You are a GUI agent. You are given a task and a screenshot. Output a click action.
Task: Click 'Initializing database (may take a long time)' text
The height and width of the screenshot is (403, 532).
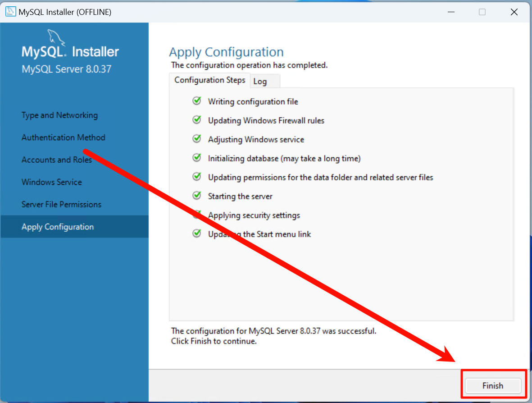(x=284, y=159)
